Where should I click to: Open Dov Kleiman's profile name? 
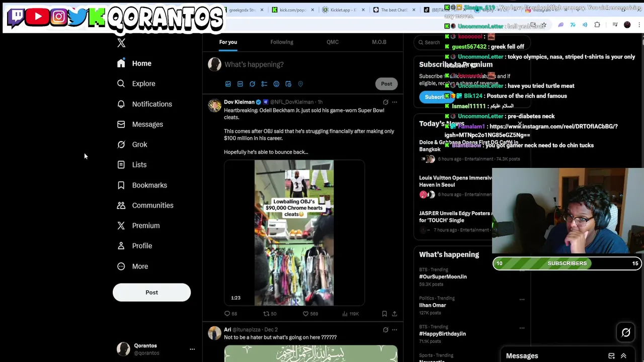(239, 102)
